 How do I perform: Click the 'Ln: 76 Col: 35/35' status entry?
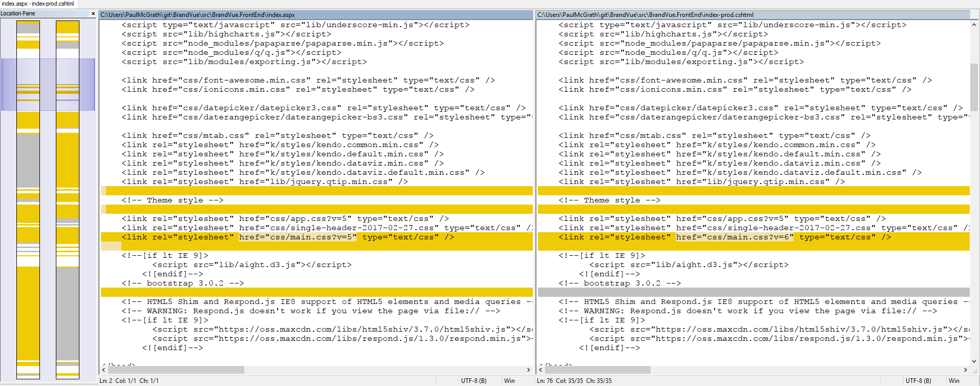(574, 381)
